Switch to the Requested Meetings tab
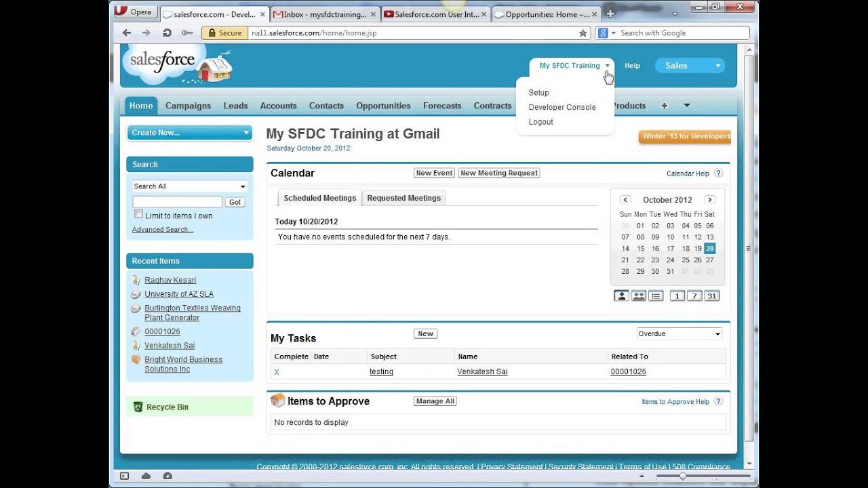868x488 pixels. pyautogui.click(x=403, y=198)
